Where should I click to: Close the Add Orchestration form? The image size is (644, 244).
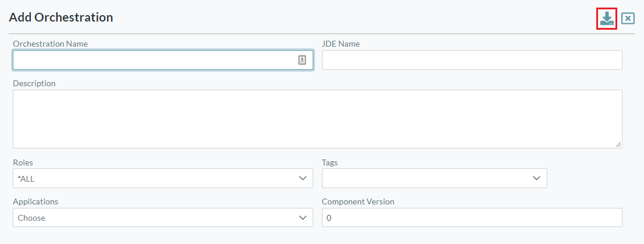pos(628,19)
